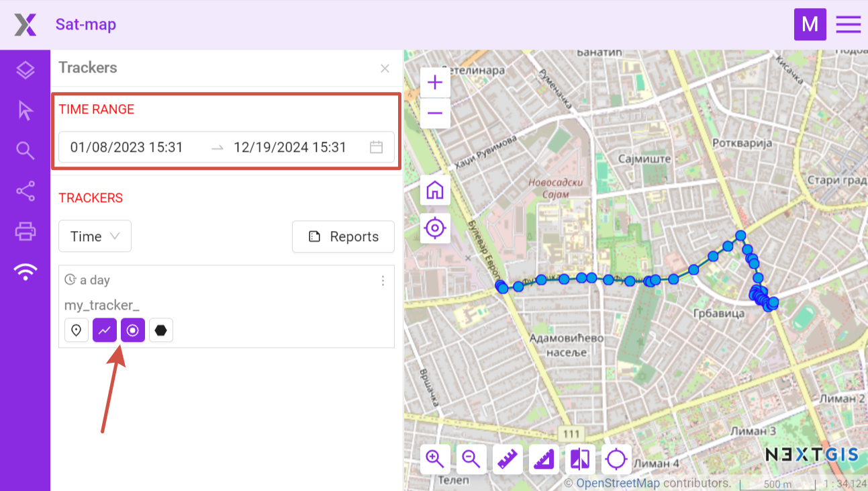Toggle hexagon stops display for my_tracker_
This screenshot has height=491, width=868.
pyautogui.click(x=161, y=330)
